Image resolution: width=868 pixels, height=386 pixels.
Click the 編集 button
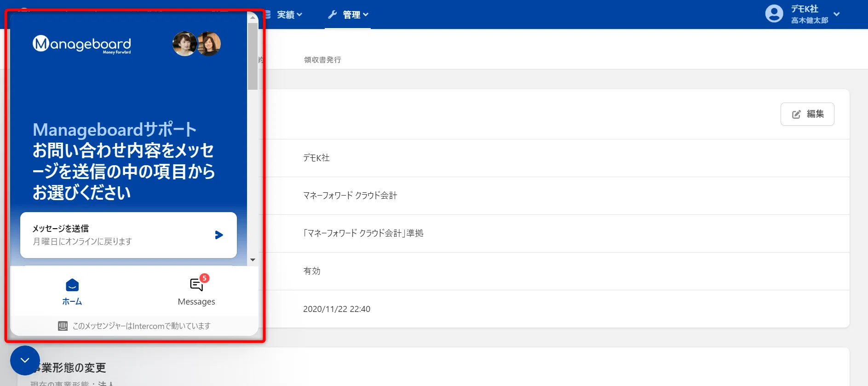(807, 114)
